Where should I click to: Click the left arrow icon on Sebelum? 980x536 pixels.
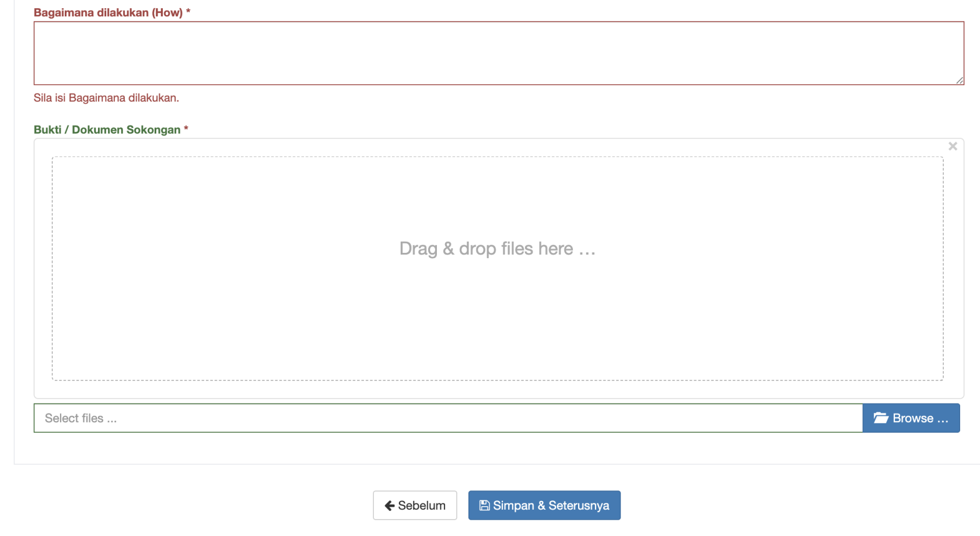click(x=390, y=506)
